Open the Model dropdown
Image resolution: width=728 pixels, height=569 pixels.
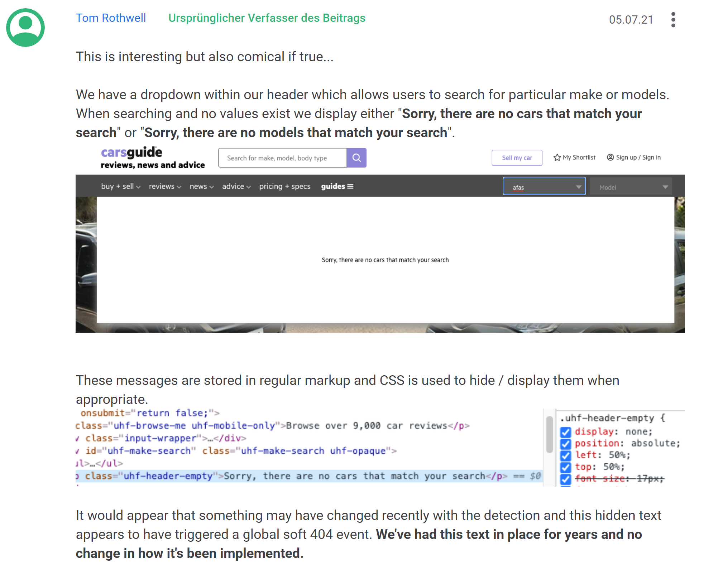pos(631,187)
